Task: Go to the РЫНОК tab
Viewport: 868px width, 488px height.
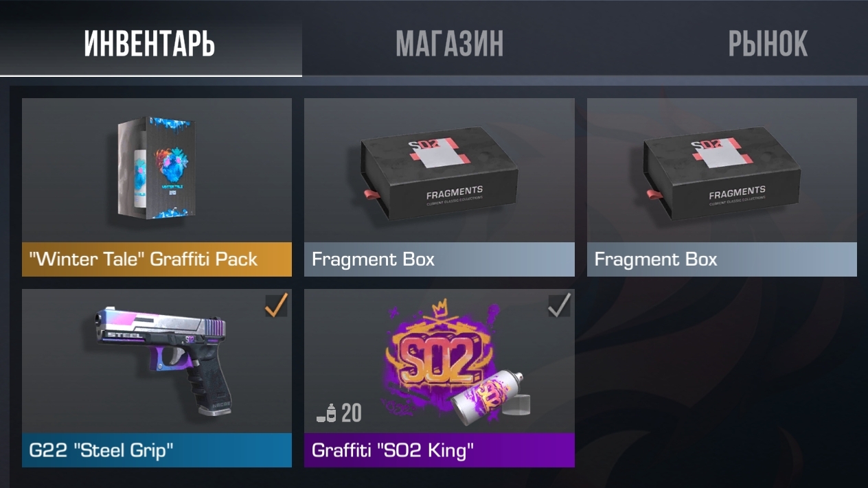Action: (x=768, y=44)
